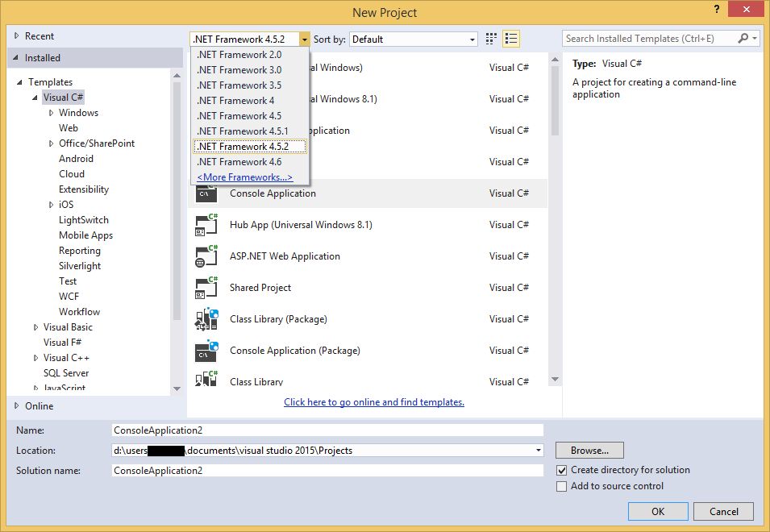This screenshot has height=532, width=770.
Task: Confirm with the OK button
Action: (658, 511)
